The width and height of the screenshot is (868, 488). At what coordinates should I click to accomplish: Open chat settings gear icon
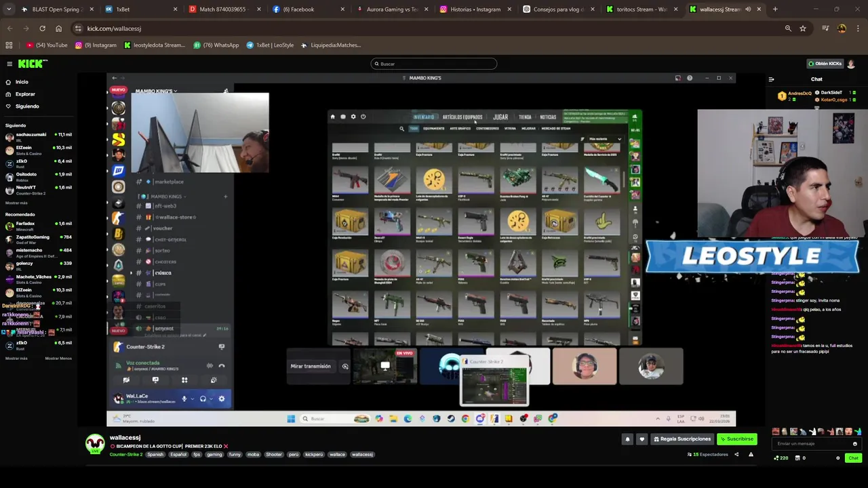tap(838, 458)
